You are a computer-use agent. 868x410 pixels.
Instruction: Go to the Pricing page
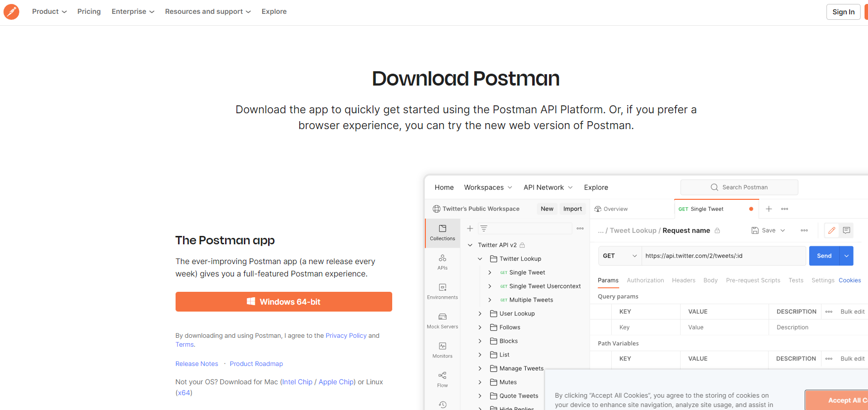(x=89, y=11)
